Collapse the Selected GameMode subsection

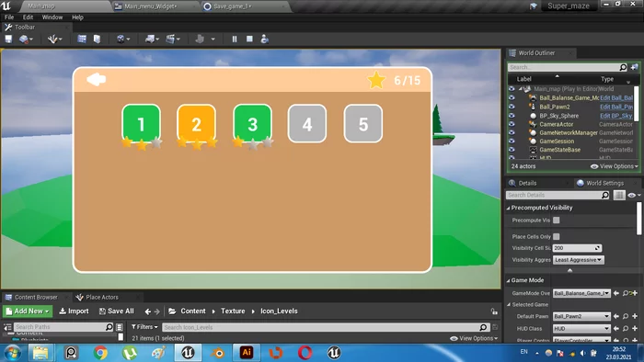coord(509,305)
